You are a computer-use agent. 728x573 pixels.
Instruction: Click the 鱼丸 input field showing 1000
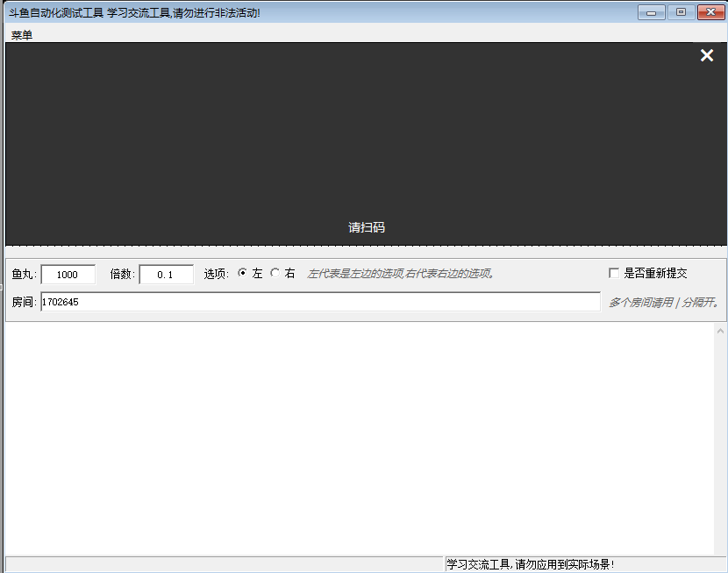[68, 275]
